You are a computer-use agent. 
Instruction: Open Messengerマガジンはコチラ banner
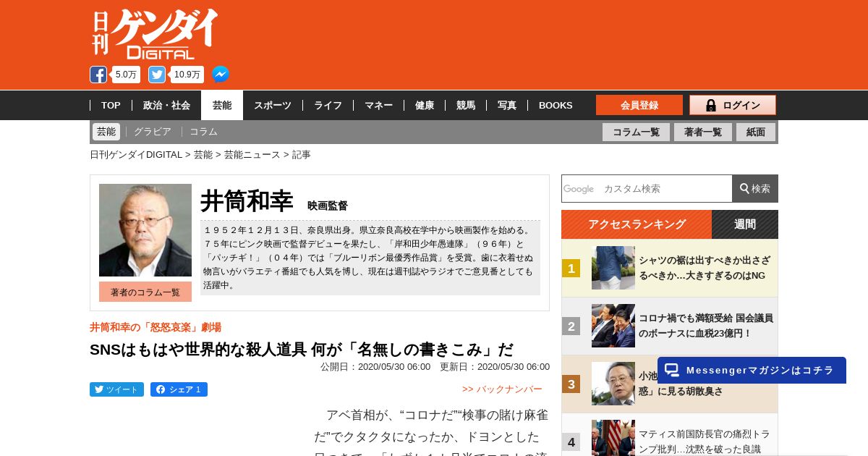pos(752,370)
